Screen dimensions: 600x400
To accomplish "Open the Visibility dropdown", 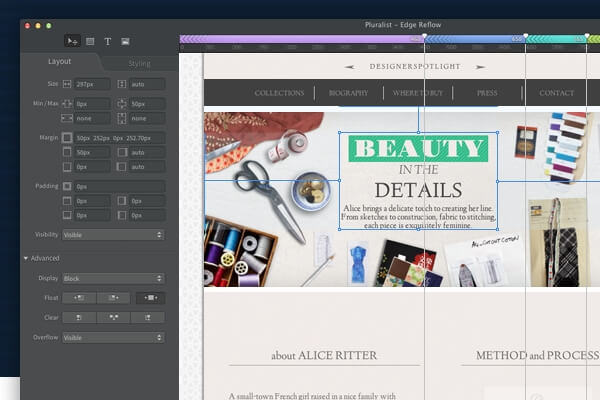I will pyautogui.click(x=112, y=235).
